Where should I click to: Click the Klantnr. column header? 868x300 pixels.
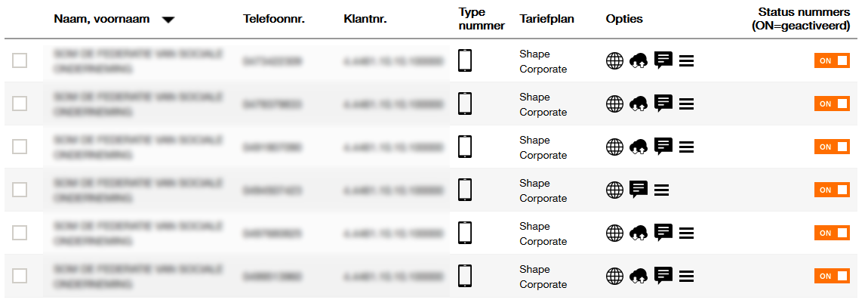[365, 19]
